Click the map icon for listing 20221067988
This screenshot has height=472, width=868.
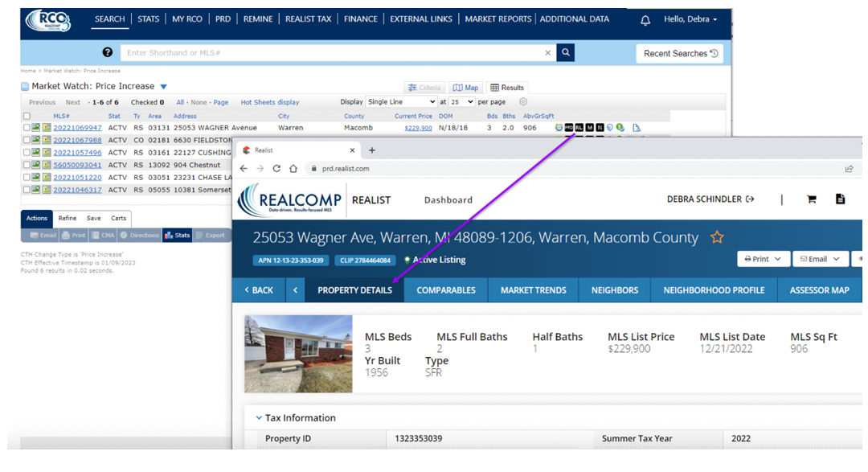[x=47, y=140]
